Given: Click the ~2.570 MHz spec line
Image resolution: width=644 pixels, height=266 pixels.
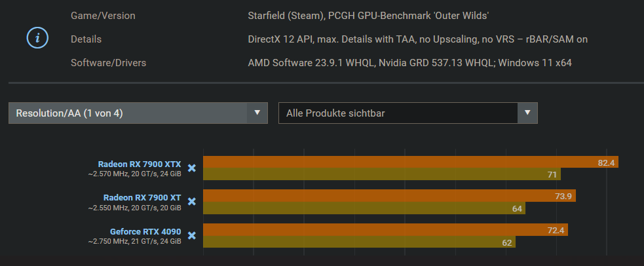Looking at the screenshot, I should [x=134, y=174].
